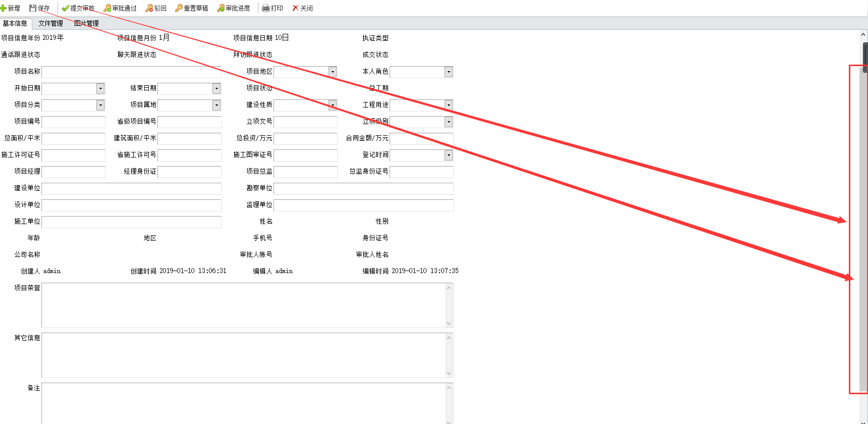Click the 立项文号 input field
Image resolution: width=868 pixels, height=424 pixels.
click(305, 122)
